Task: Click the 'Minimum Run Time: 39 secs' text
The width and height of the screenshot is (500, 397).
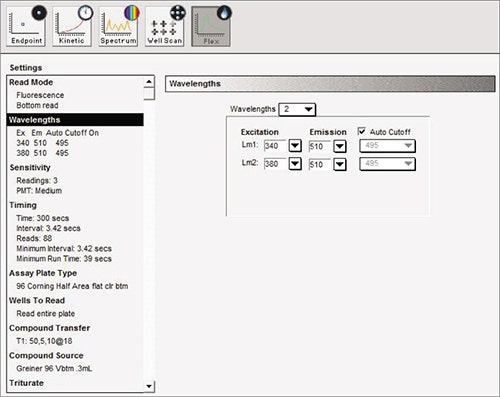Action: click(x=64, y=259)
